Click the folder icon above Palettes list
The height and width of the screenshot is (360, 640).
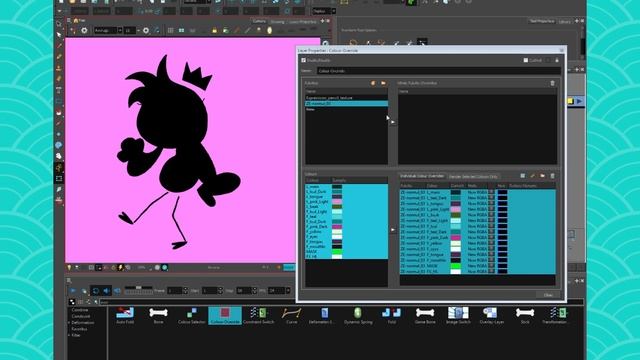click(x=383, y=83)
